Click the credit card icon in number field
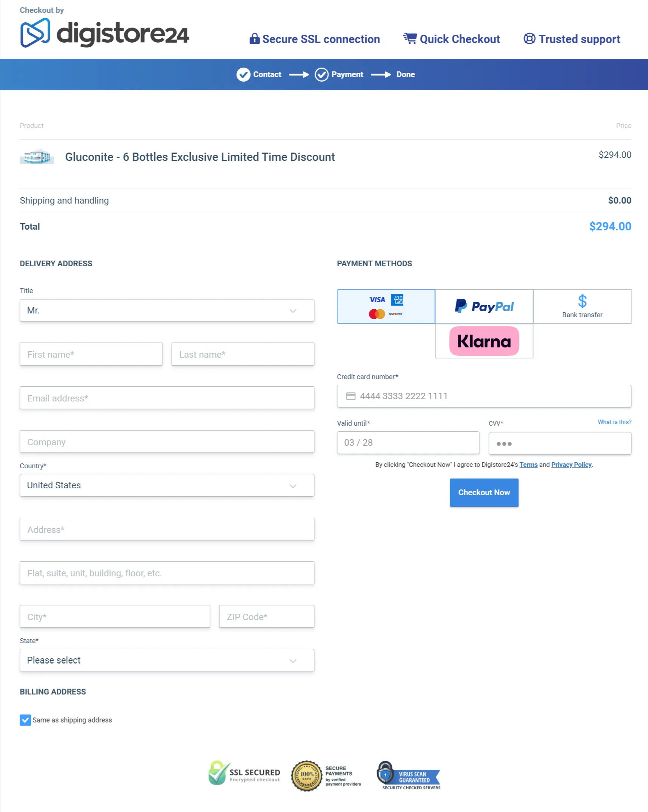Image resolution: width=648 pixels, height=812 pixels. pyautogui.click(x=350, y=396)
